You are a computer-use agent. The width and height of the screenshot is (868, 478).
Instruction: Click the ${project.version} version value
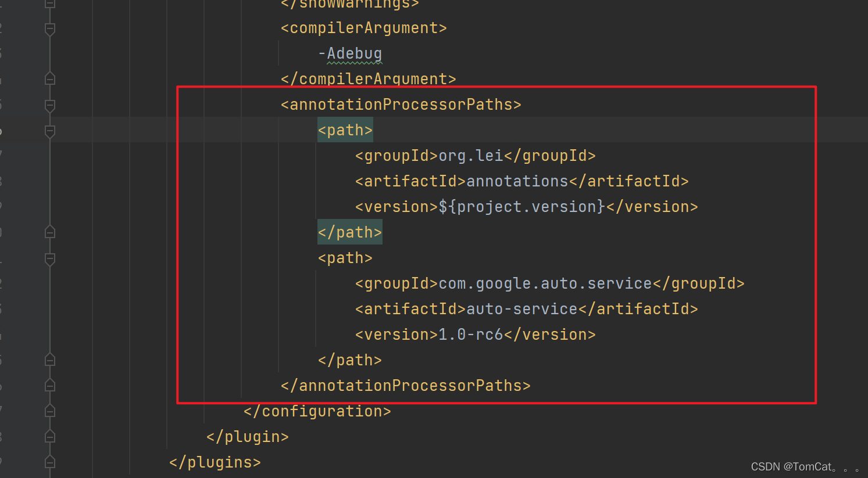(522, 207)
